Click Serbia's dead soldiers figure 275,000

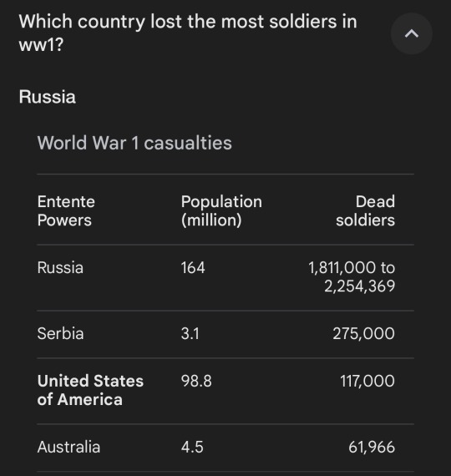point(364,333)
